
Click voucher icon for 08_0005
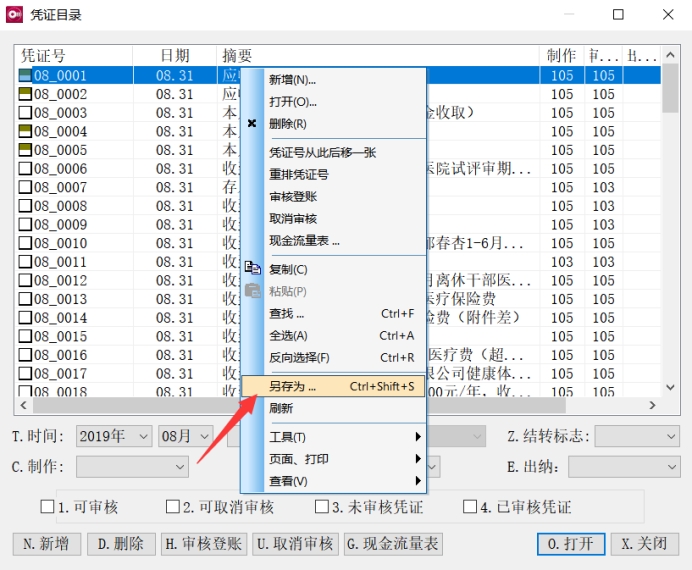[x=26, y=150]
